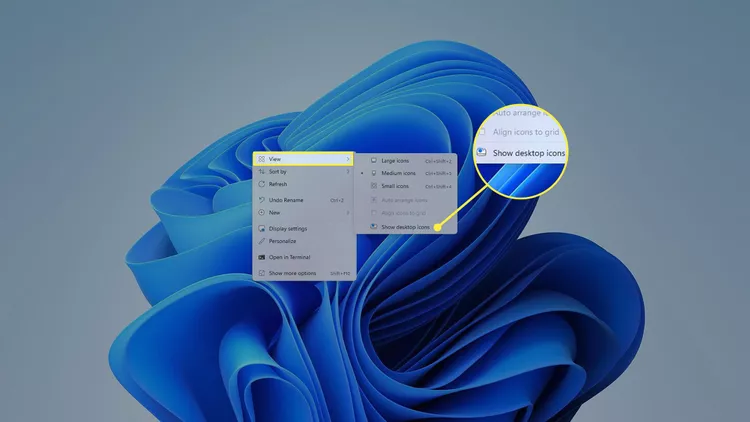Viewport: 750px width, 422px height.
Task: Expand the New submenu chevron
Action: [348, 212]
